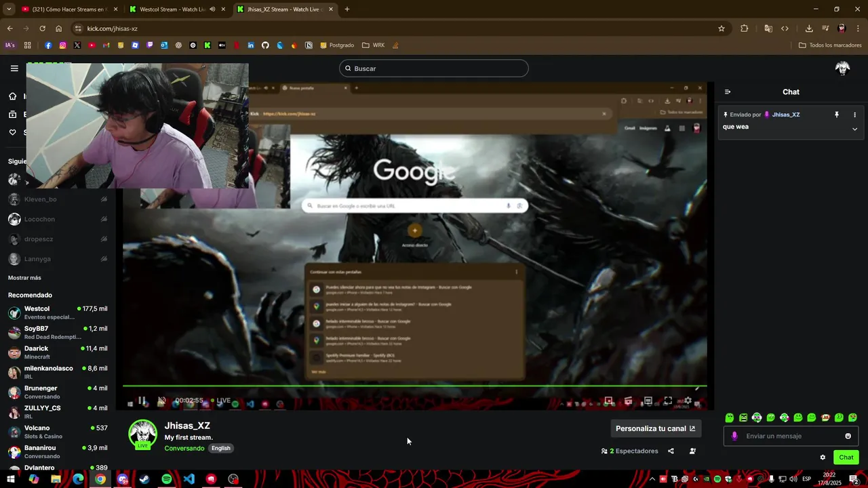Open Bananirou recommended channel
868x488 pixels.
coord(58,451)
